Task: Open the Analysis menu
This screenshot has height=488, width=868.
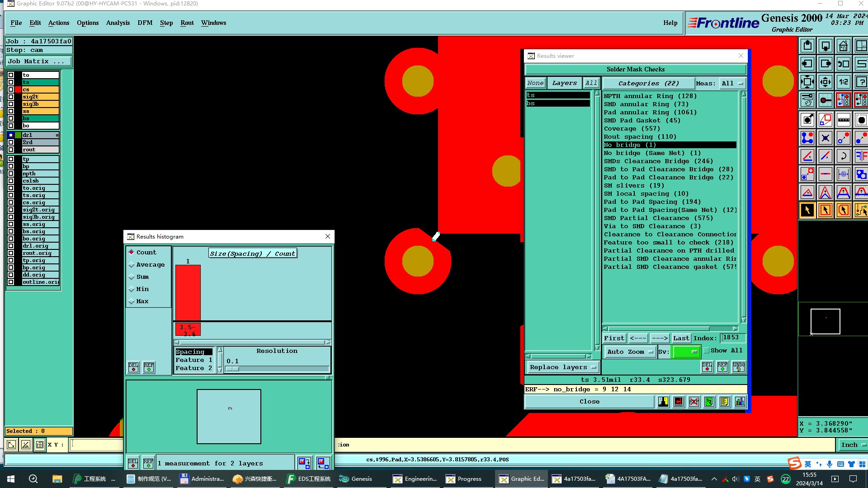Action: (118, 23)
